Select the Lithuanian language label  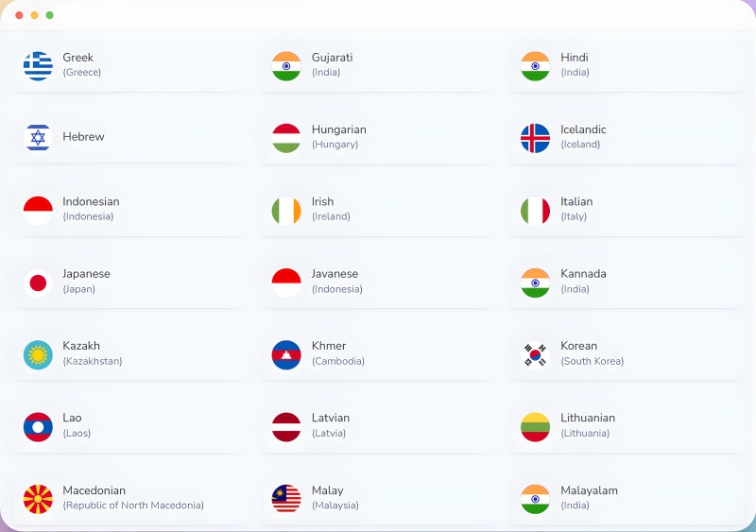(x=588, y=418)
